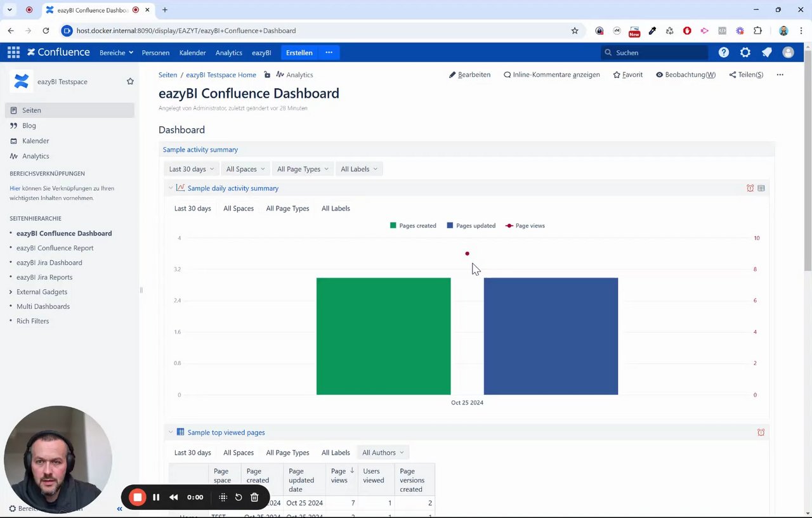Click the Confluence logo in the header
The width and height of the screenshot is (812, 518).
click(58, 53)
